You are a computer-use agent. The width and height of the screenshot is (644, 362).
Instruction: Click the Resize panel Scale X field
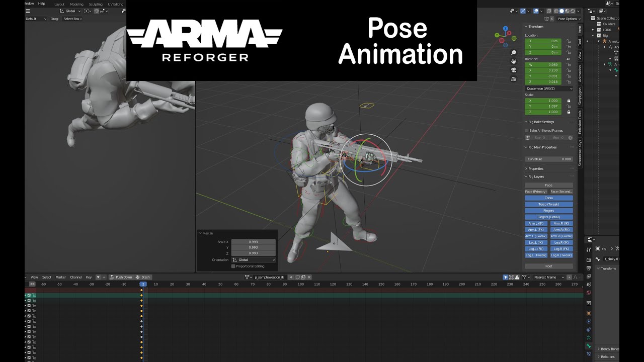pyautogui.click(x=254, y=242)
